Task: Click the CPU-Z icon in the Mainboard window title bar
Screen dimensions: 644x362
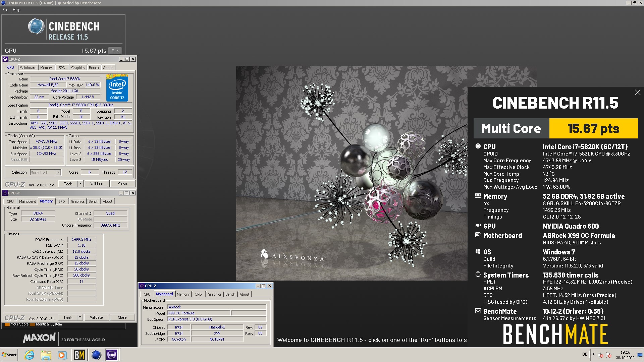Action: pos(142,286)
